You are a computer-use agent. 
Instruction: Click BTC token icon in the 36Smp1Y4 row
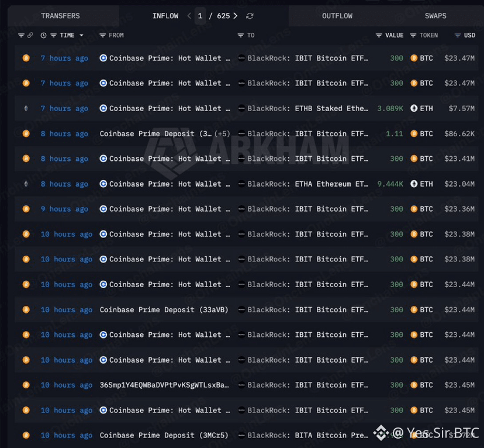(414, 385)
